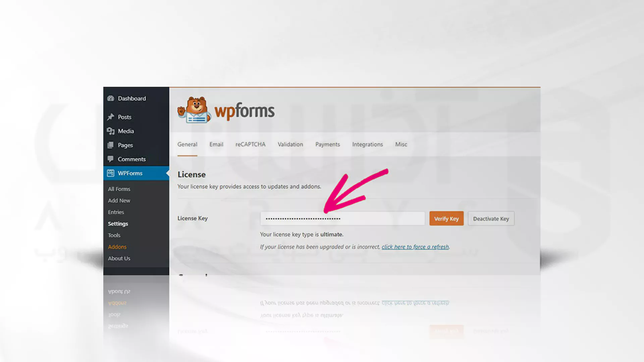Open the Addons submenu item
Screen dimensions: 644x362
pyautogui.click(x=117, y=246)
